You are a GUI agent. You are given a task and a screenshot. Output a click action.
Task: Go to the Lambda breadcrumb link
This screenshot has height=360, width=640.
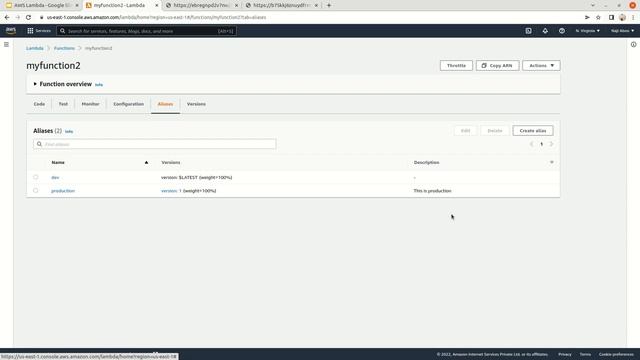[35, 48]
